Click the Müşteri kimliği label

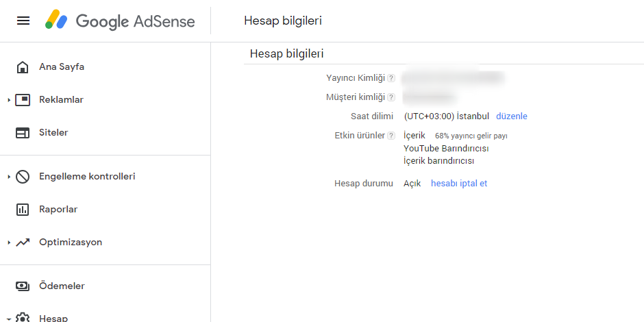pos(356,97)
